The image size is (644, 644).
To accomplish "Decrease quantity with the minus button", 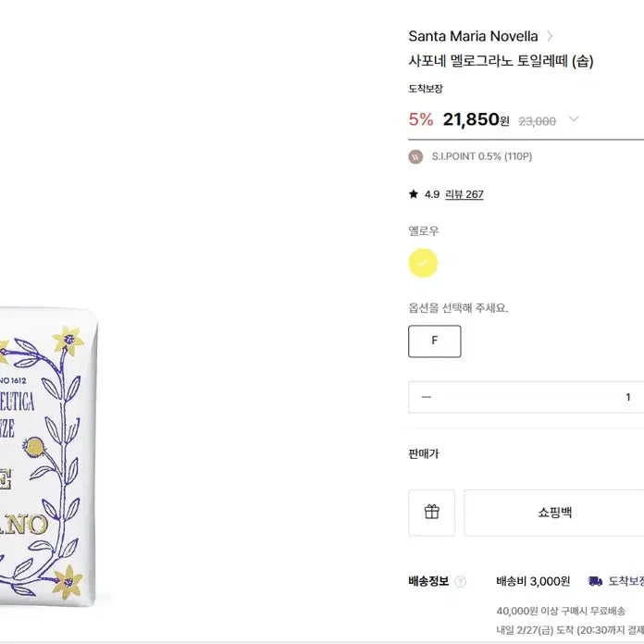I will pos(426,397).
